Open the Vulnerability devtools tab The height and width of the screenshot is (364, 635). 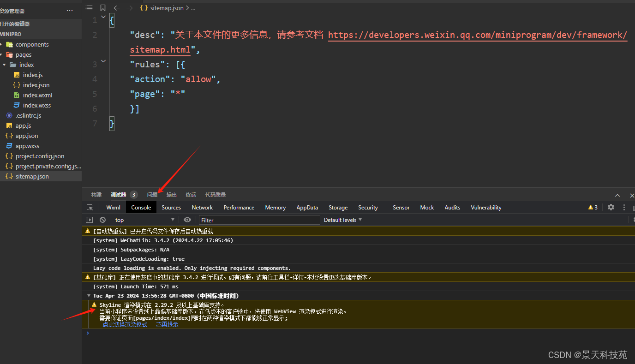coord(486,208)
